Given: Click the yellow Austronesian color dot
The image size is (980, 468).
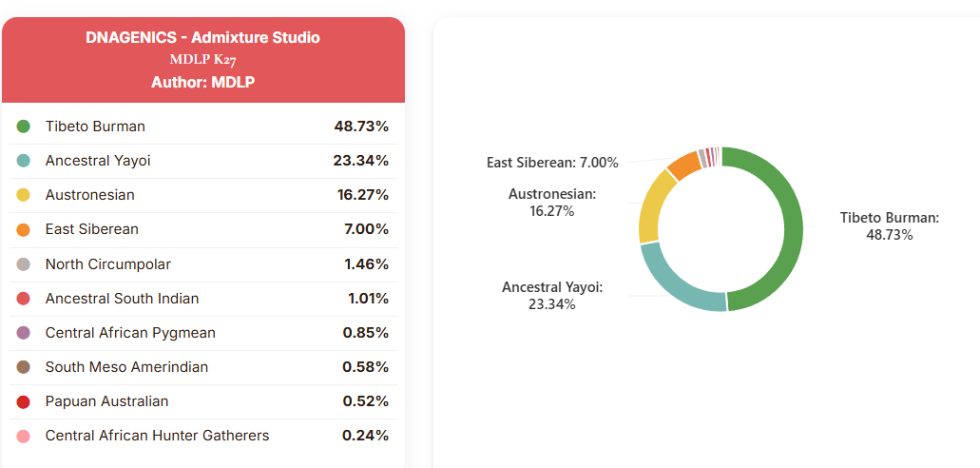Looking at the screenshot, I should point(24,195).
